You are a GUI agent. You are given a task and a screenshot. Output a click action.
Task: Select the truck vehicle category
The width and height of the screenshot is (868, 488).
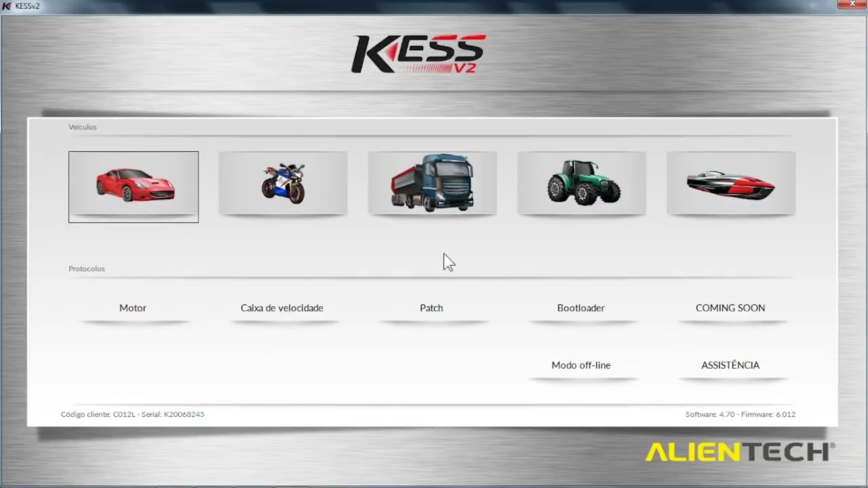point(432,184)
